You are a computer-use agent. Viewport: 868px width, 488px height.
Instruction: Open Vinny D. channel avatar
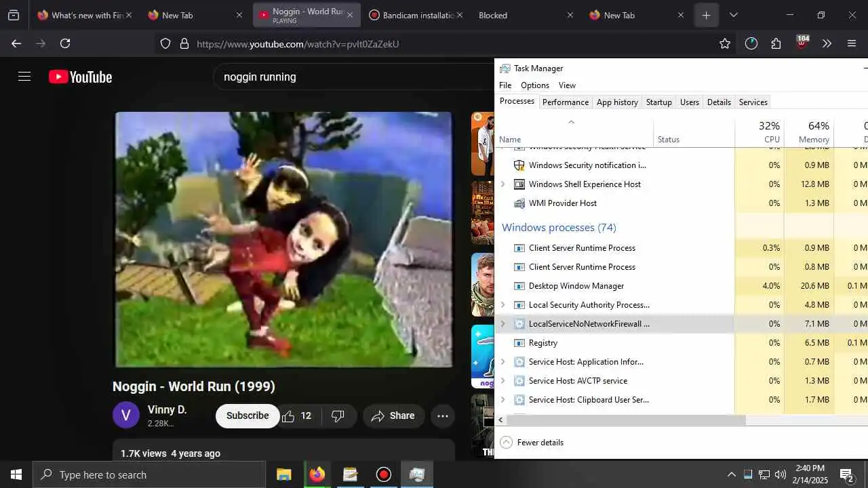(x=126, y=415)
